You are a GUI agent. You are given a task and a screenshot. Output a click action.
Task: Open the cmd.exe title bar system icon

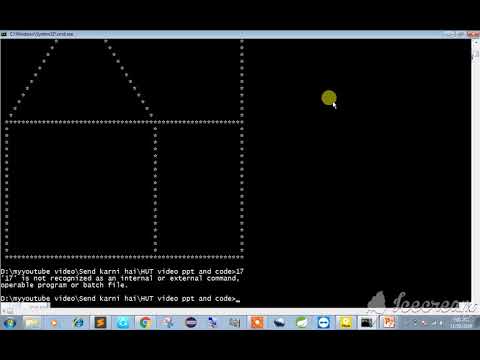(x=4, y=34)
